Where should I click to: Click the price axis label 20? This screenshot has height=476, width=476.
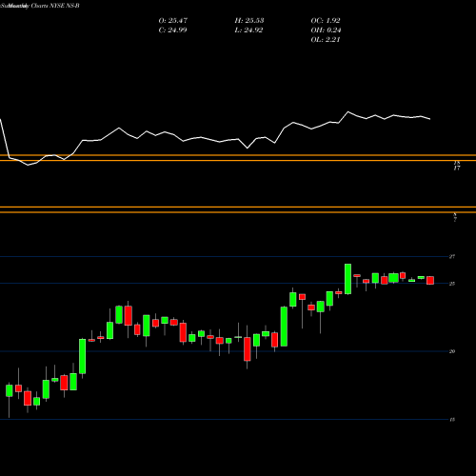[452, 351]
